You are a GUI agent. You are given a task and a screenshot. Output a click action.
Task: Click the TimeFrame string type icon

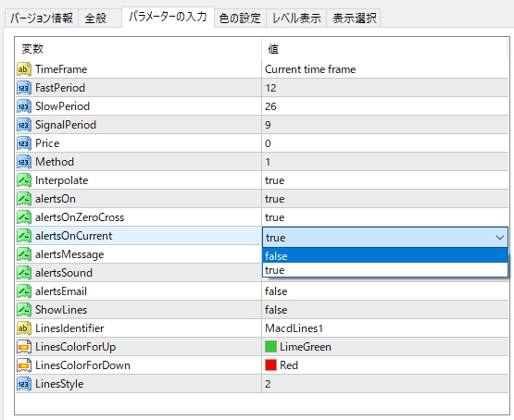pyautogui.click(x=24, y=69)
